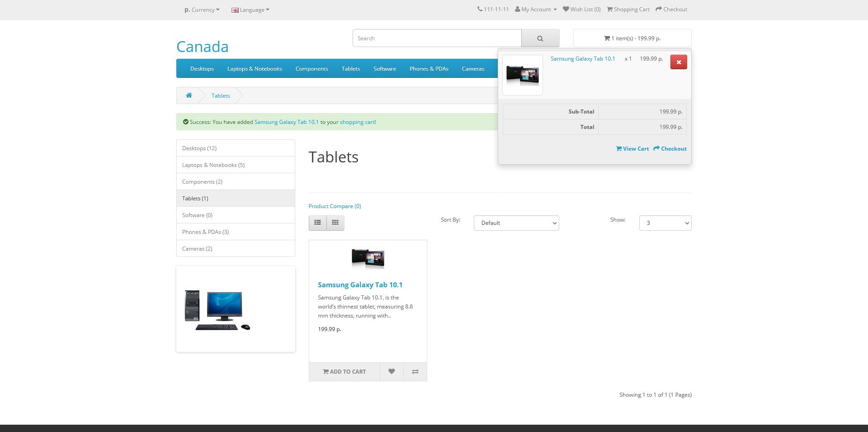Select Phones & PDAs (3) in sidebar

236,232
